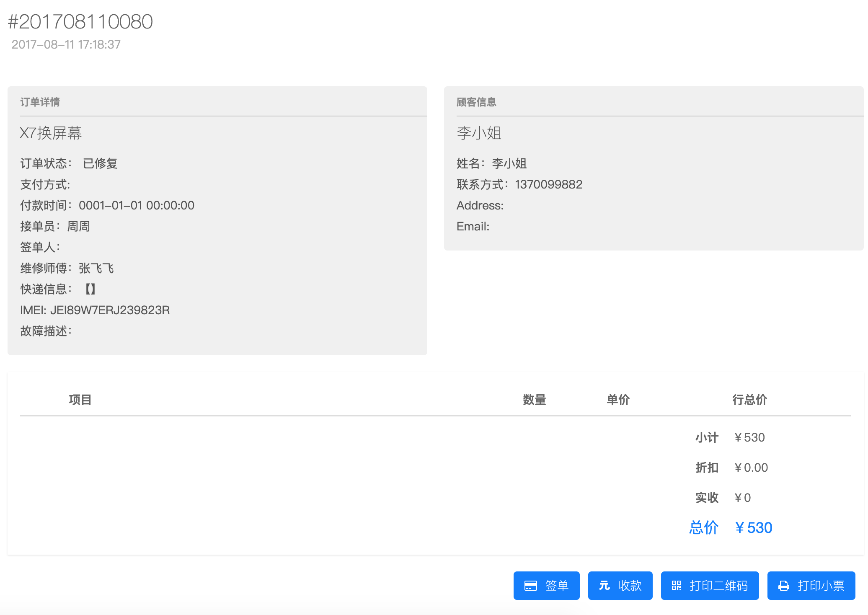The height and width of the screenshot is (615, 868).
Task: Print the receipt using 打印小票
Action: click(x=811, y=586)
